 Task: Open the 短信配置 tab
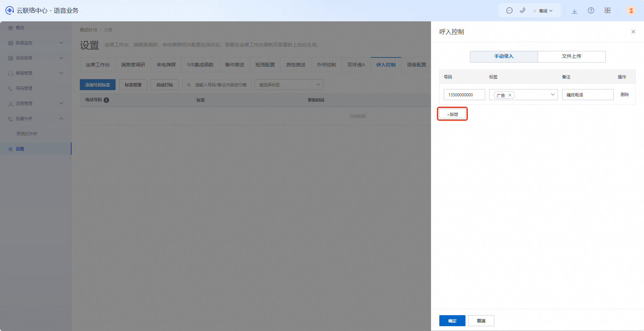click(265, 65)
